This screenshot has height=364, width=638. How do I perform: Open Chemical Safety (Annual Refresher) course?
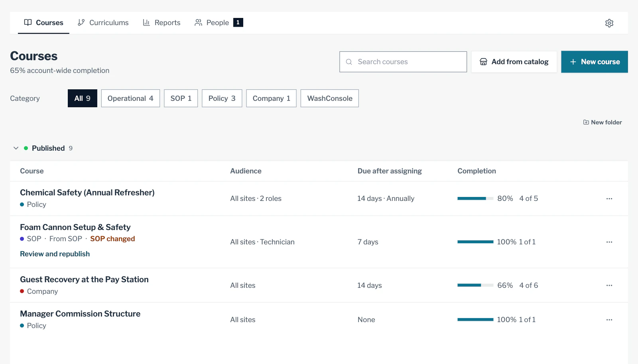(x=87, y=193)
